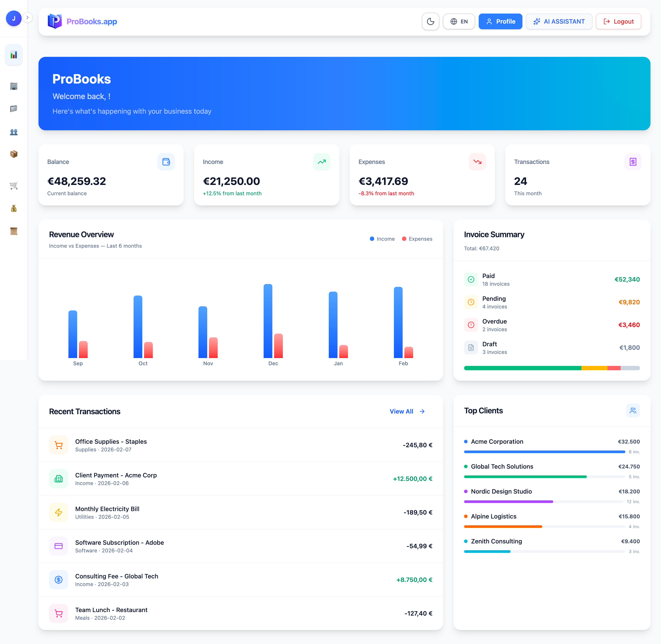Click the J user avatar
The image size is (661, 644).
click(14, 18)
